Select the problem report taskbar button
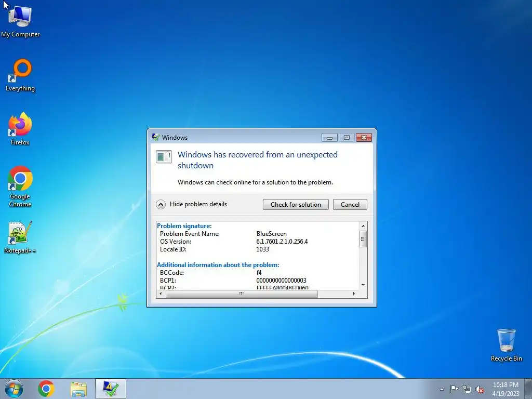532x399 pixels. (111, 389)
